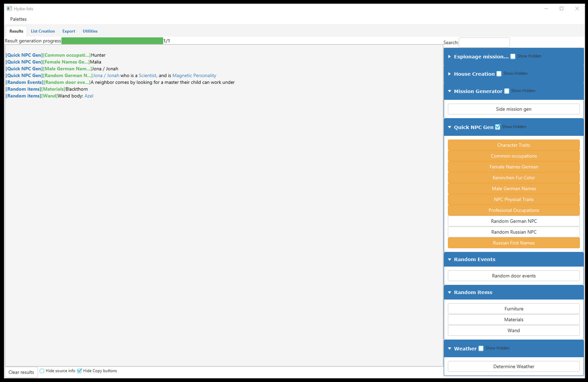Uncheck Show Hidden for Quick NPC Gen
The height and width of the screenshot is (382, 588).
pos(497,127)
